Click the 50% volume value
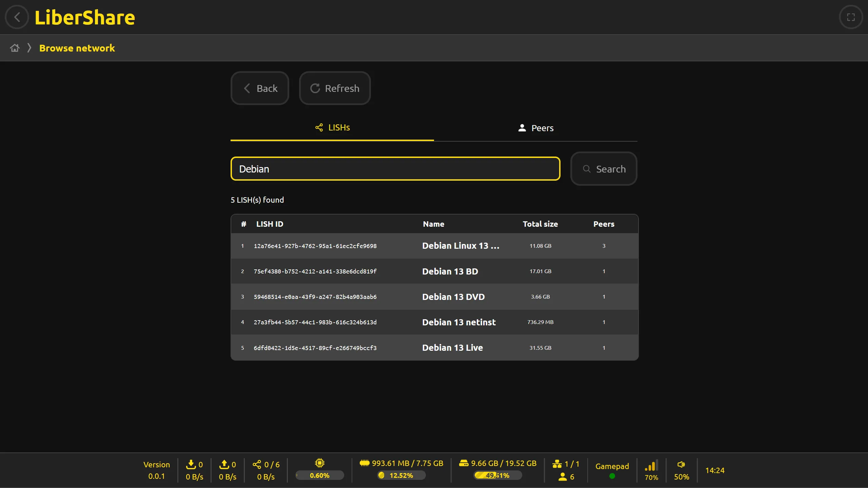 click(682, 477)
